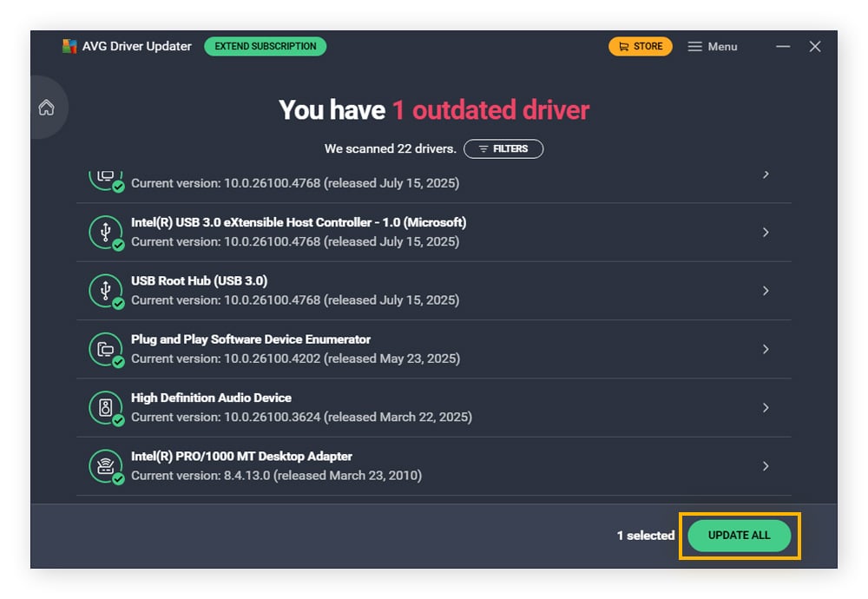This screenshot has width=868, height=599.
Task: Open the Menu in the top right
Action: tap(712, 46)
